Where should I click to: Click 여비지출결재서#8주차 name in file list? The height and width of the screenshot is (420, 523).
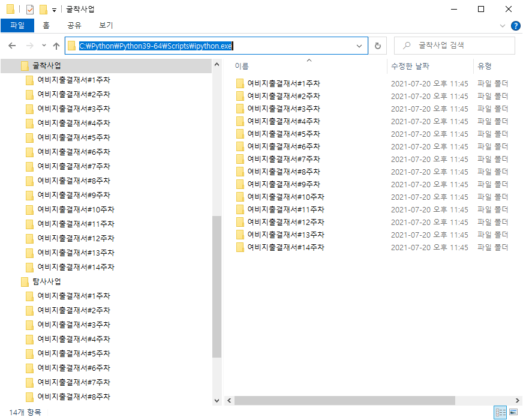click(284, 172)
